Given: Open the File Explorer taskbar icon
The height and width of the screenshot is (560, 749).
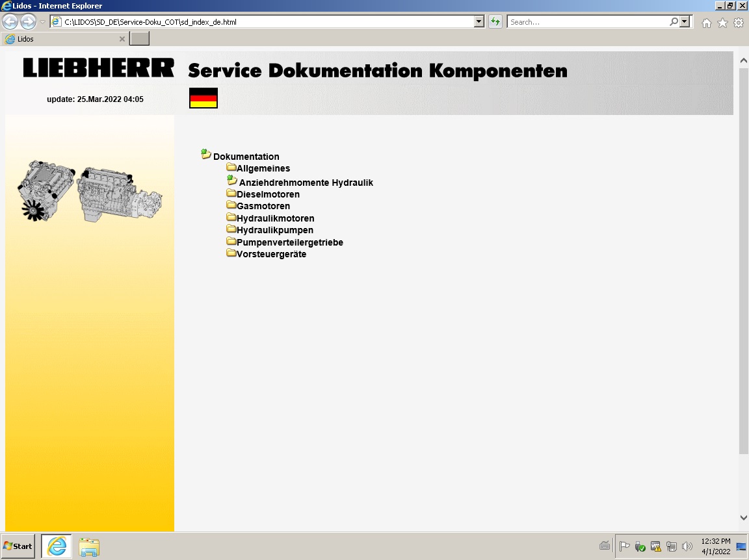Looking at the screenshot, I should click(x=89, y=547).
